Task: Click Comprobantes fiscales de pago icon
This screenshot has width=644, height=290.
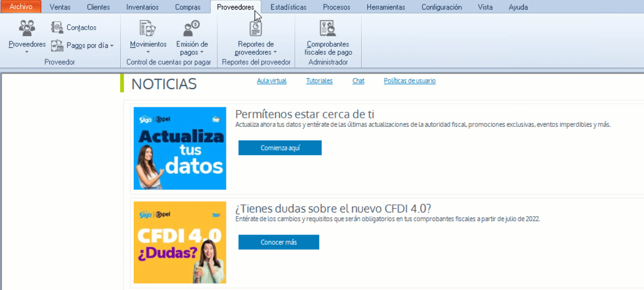Action: click(328, 28)
